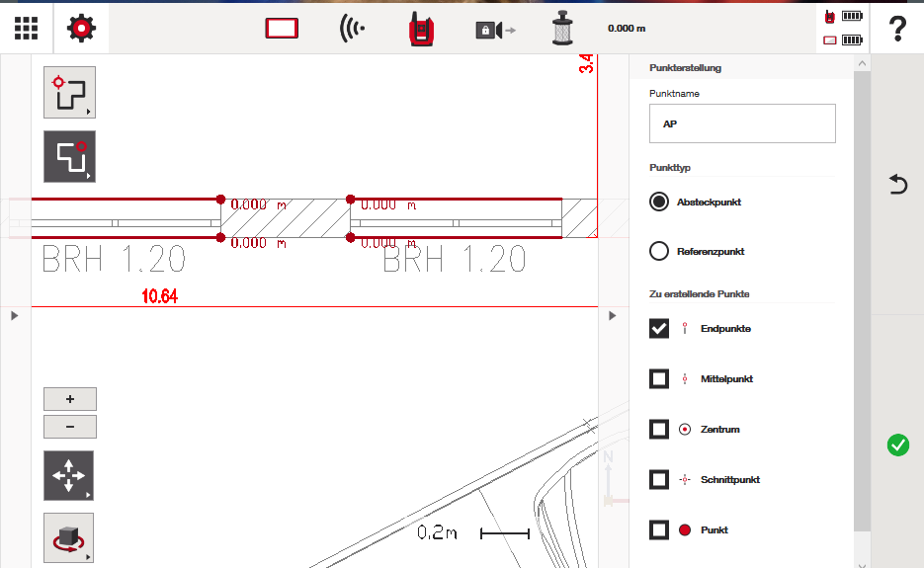Image resolution: width=924 pixels, height=568 pixels.
Task: Select the Referenzpunkt radio button
Action: (x=659, y=251)
